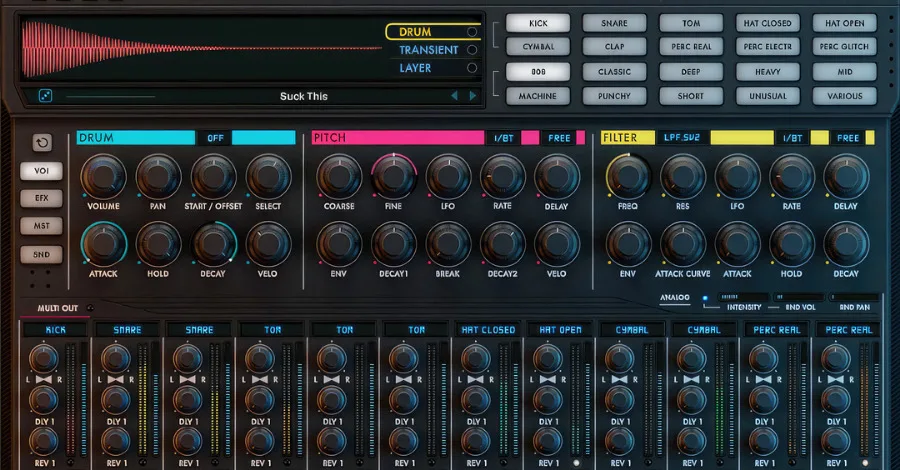Screen dimensions: 900x470
Task: Click the KICK channel volume knob
Action: click(x=44, y=359)
